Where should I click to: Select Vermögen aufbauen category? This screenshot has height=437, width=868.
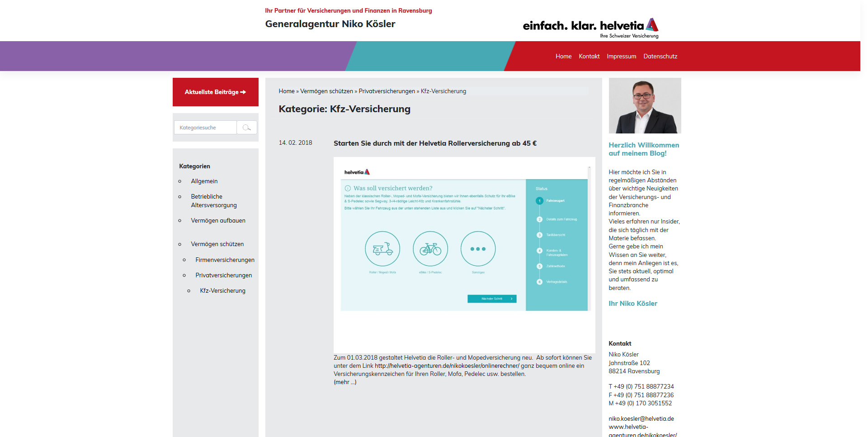tap(218, 221)
